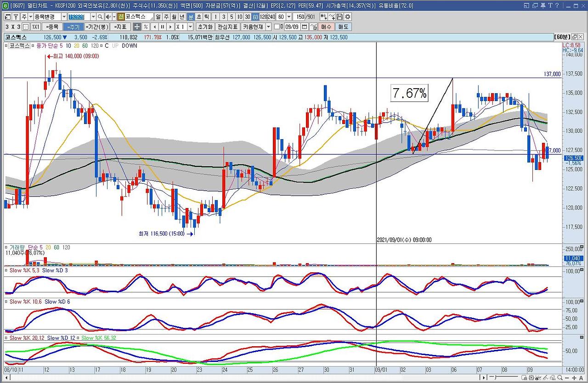This screenshot has width=588, height=383.
Task: Click the chart lock icon beside calendar
Action: (314, 27)
